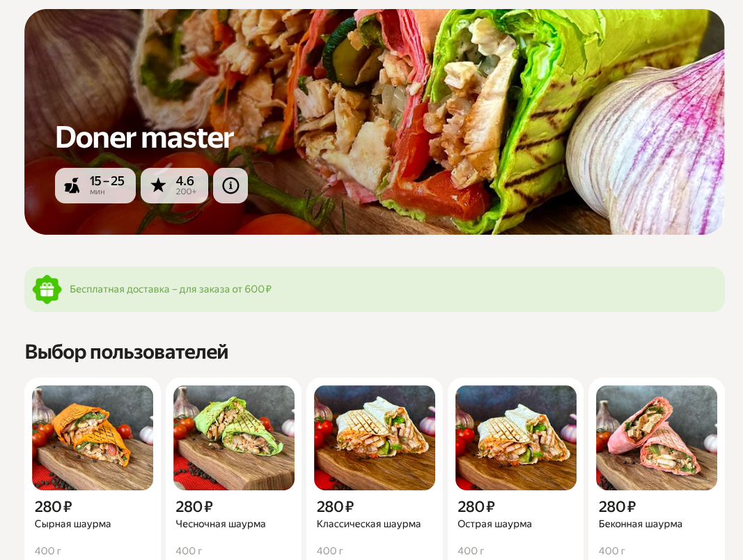Open the Классическая шаурма photo

coord(375,438)
